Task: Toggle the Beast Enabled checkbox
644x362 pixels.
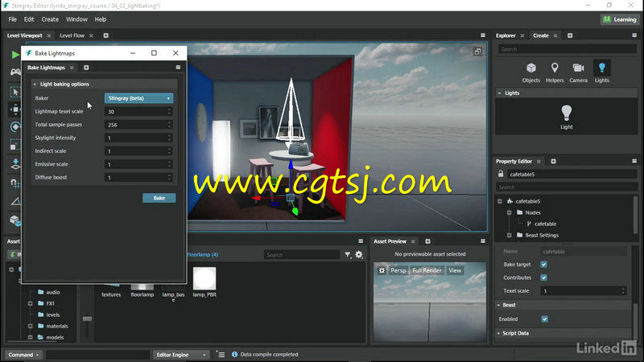Action: (x=545, y=319)
